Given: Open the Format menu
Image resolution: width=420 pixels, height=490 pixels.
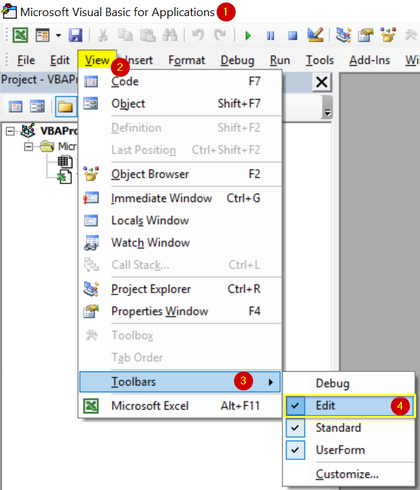Looking at the screenshot, I should (x=187, y=60).
